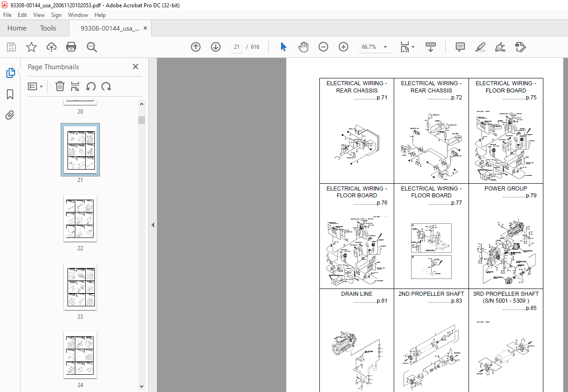The image size is (568, 392).
Task: Select page 24 thumbnail
Action: tap(80, 355)
